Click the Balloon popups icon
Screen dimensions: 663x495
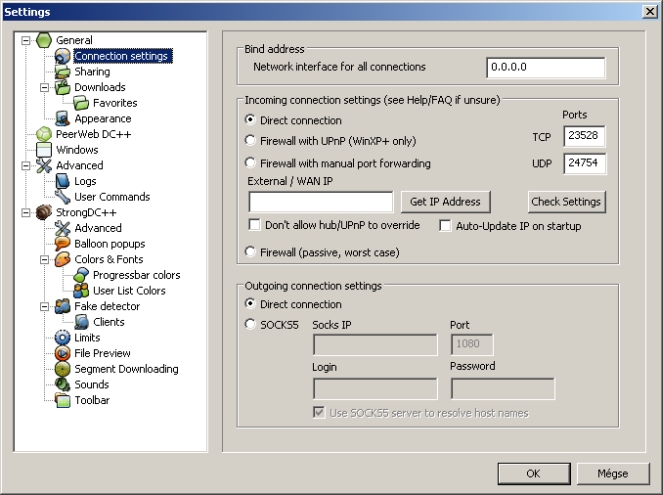[x=63, y=244]
